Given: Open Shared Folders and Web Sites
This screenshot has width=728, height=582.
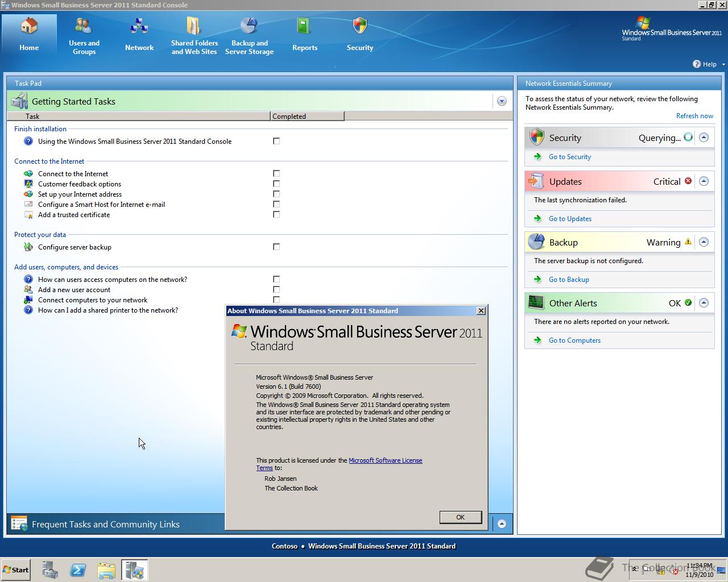Looking at the screenshot, I should coord(194,36).
